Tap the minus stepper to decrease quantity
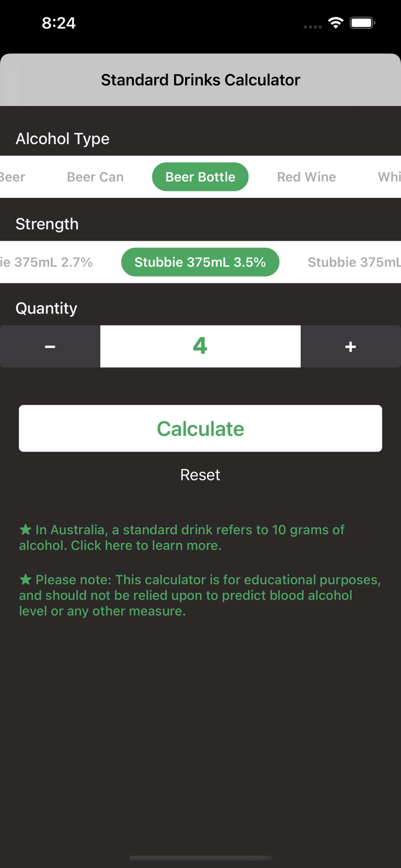 [x=50, y=346]
